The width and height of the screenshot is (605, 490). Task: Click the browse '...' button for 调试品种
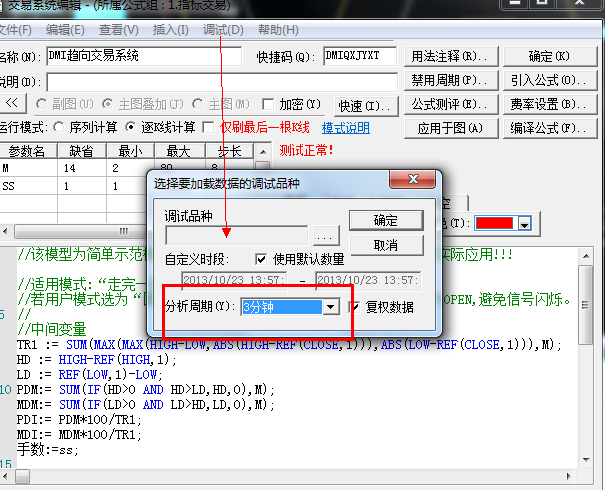point(323,236)
